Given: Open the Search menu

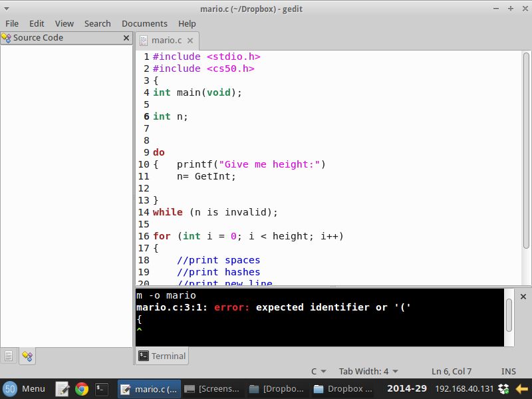Looking at the screenshot, I should tap(97, 23).
